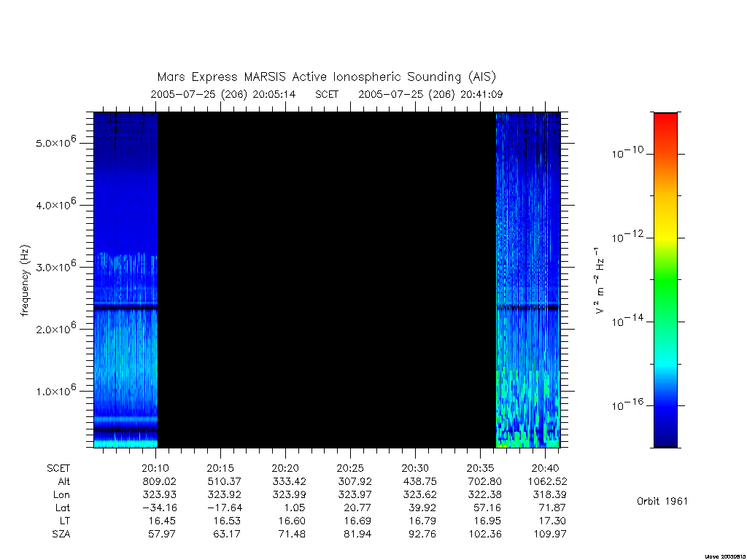The image size is (747, 560).
Task: Click the 'frequency (Hz)' axis title
Action: [x=26, y=281]
